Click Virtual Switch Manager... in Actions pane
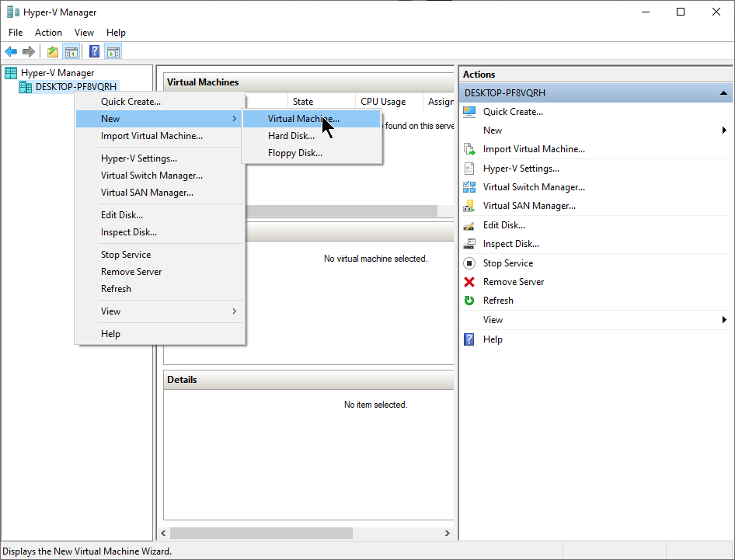735x560 pixels. [x=534, y=187]
